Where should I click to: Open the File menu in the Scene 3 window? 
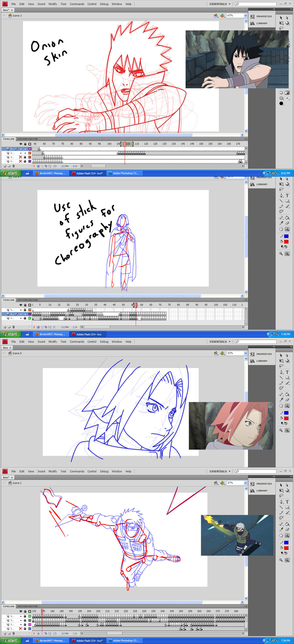(13, 4)
